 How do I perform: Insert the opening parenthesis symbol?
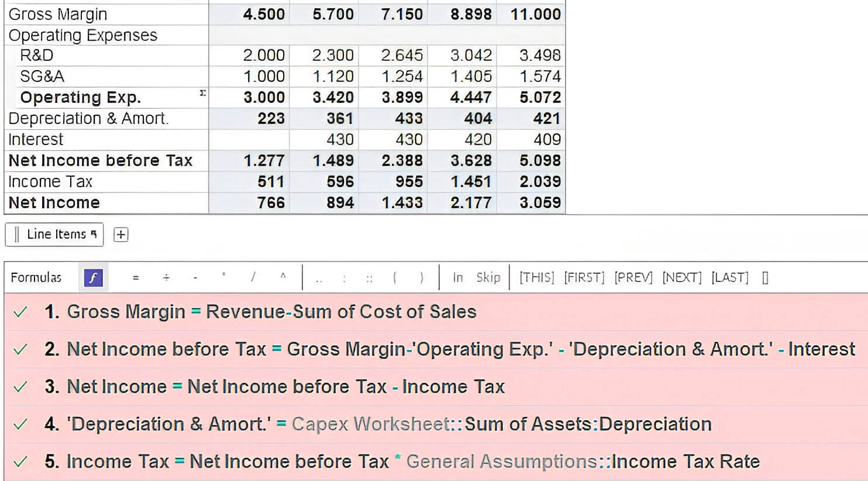click(x=395, y=277)
